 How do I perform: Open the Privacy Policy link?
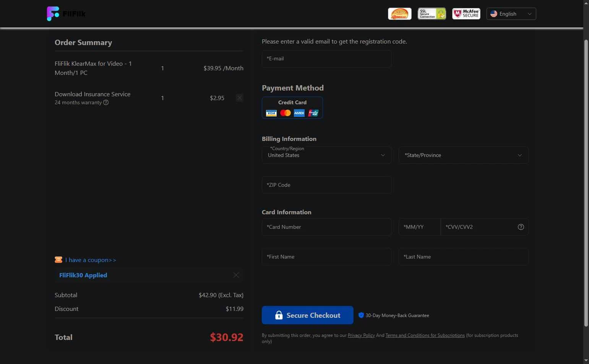(361, 335)
